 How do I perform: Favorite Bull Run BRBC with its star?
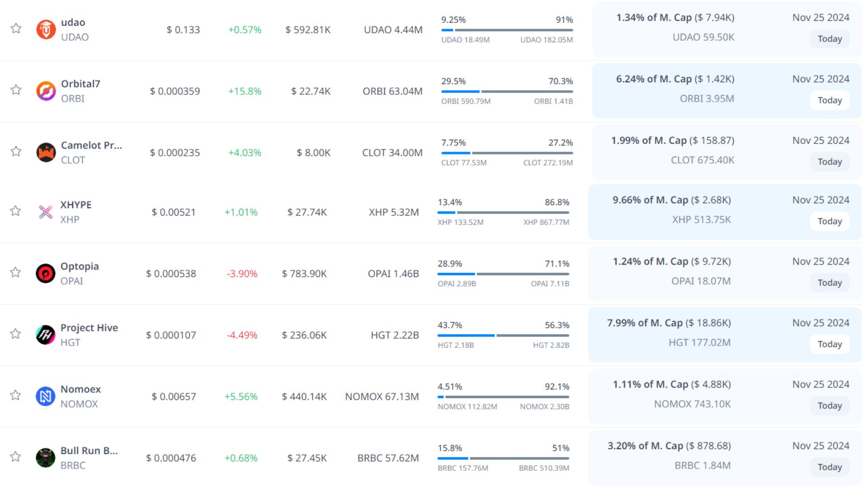(16, 456)
